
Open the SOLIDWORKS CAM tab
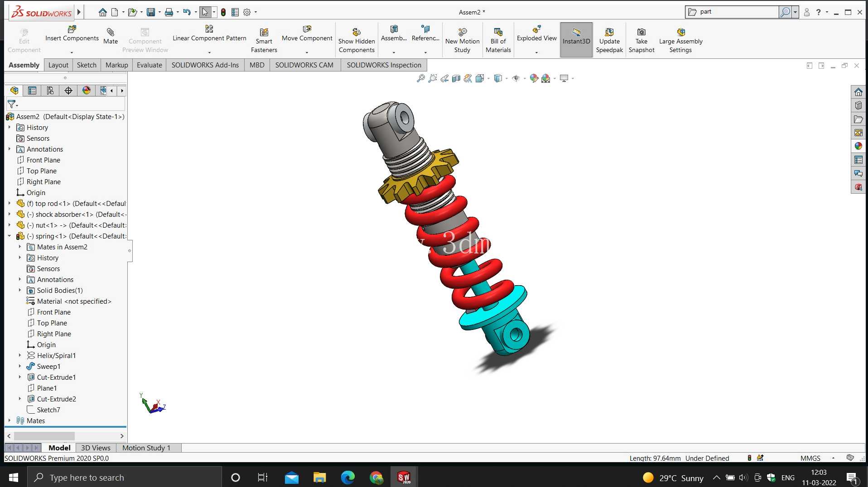[x=304, y=65]
